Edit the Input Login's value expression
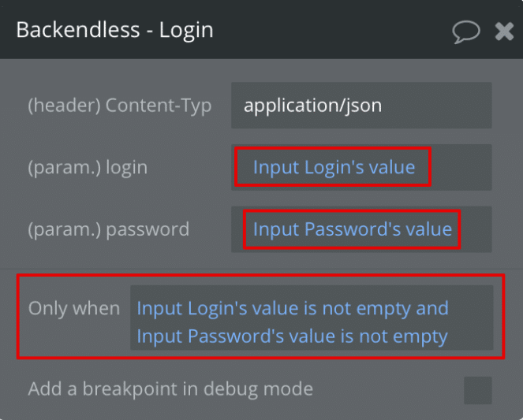Viewport: 523px width, 420px height. pos(334,167)
